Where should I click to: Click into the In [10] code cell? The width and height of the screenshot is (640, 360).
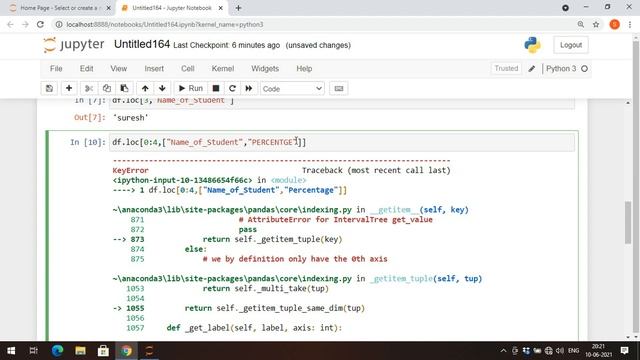[342, 142]
